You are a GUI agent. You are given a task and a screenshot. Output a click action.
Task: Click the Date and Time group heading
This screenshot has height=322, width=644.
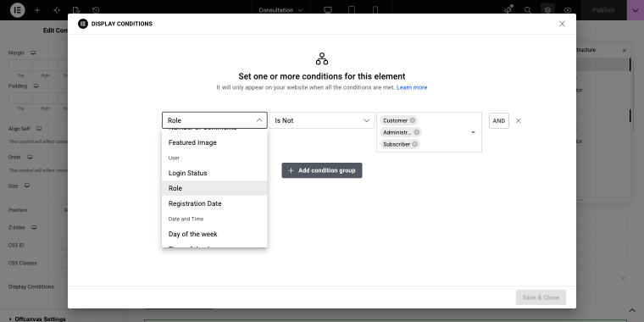pyautogui.click(x=186, y=219)
